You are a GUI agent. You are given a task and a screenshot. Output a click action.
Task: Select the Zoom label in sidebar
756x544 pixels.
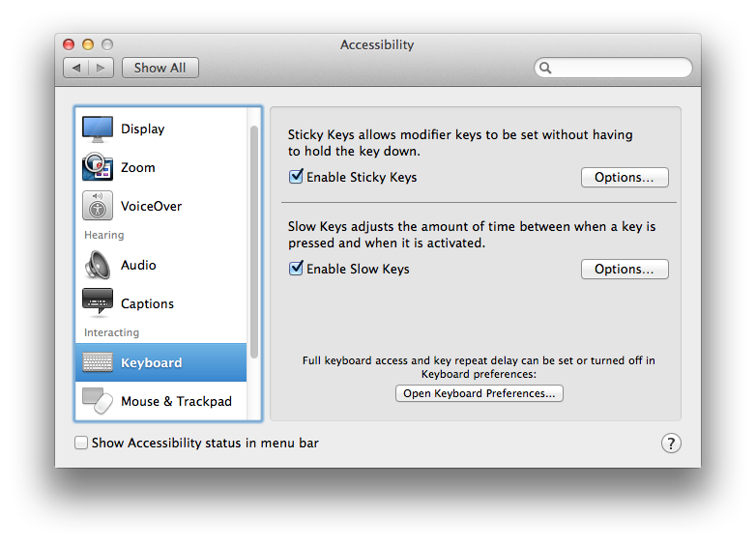point(138,168)
